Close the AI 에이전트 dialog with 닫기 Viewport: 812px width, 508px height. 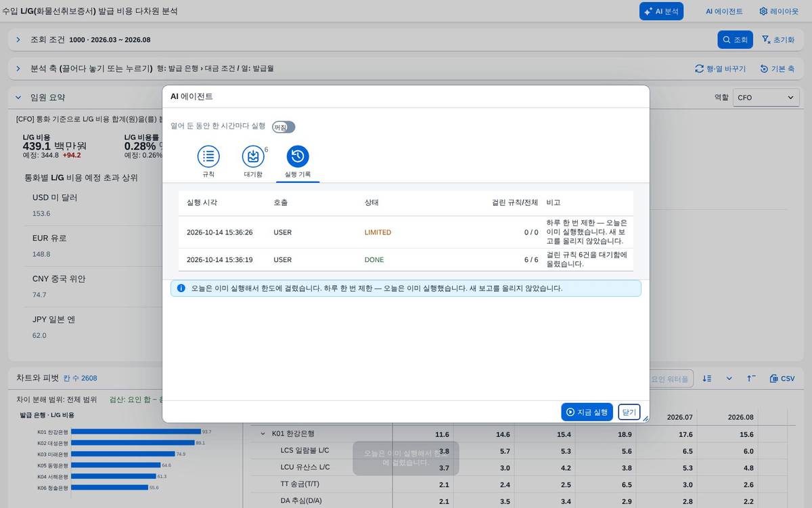coord(629,412)
